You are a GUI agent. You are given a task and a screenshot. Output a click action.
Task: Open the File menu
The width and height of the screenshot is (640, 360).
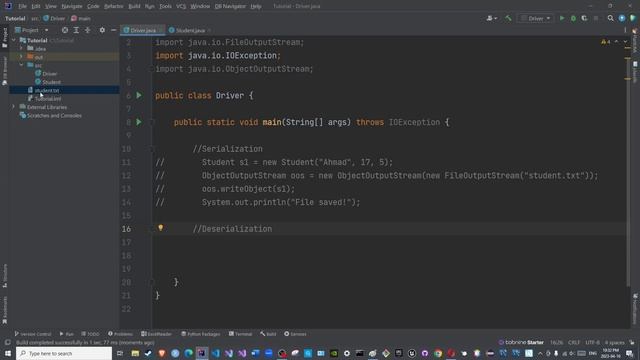click(x=22, y=7)
